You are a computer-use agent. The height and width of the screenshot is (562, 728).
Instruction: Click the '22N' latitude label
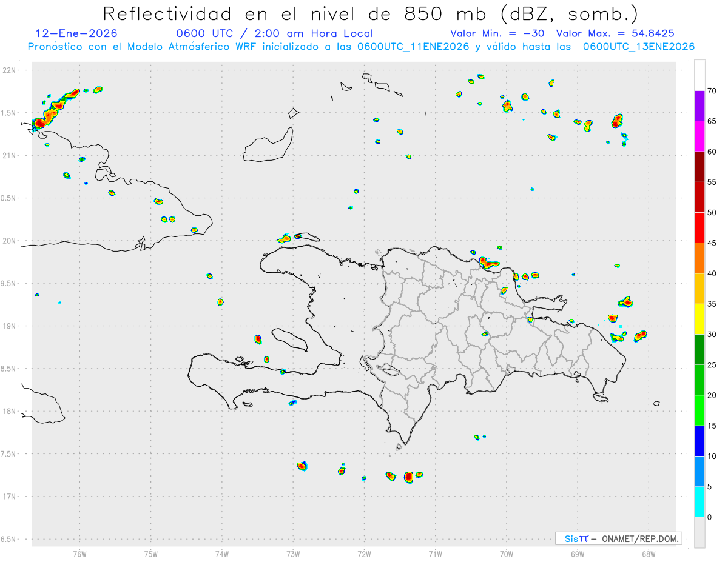click(10, 70)
